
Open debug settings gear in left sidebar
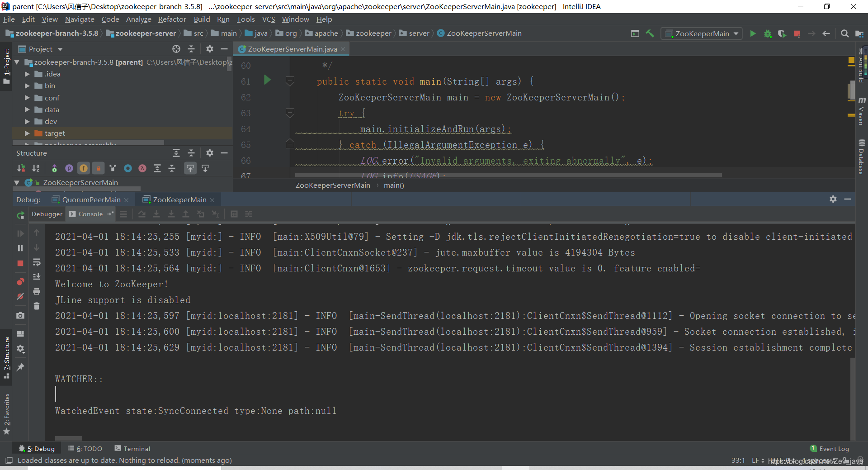tap(20, 349)
